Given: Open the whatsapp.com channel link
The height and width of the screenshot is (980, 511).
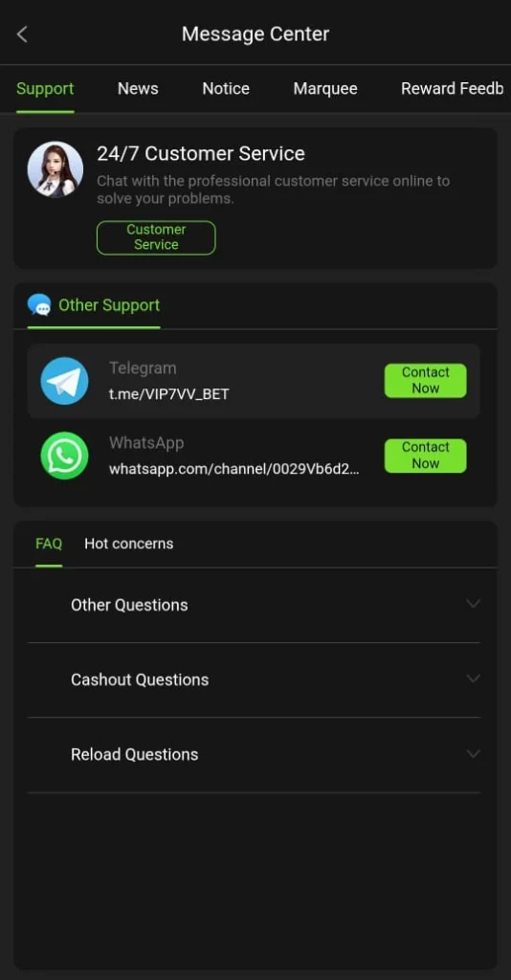Looking at the screenshot, I should click(234, 469).
